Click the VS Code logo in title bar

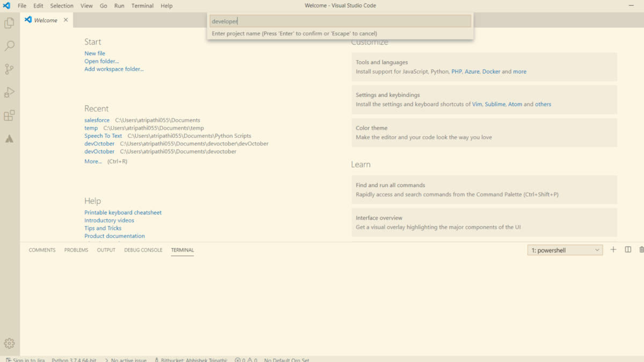(6, 5)
